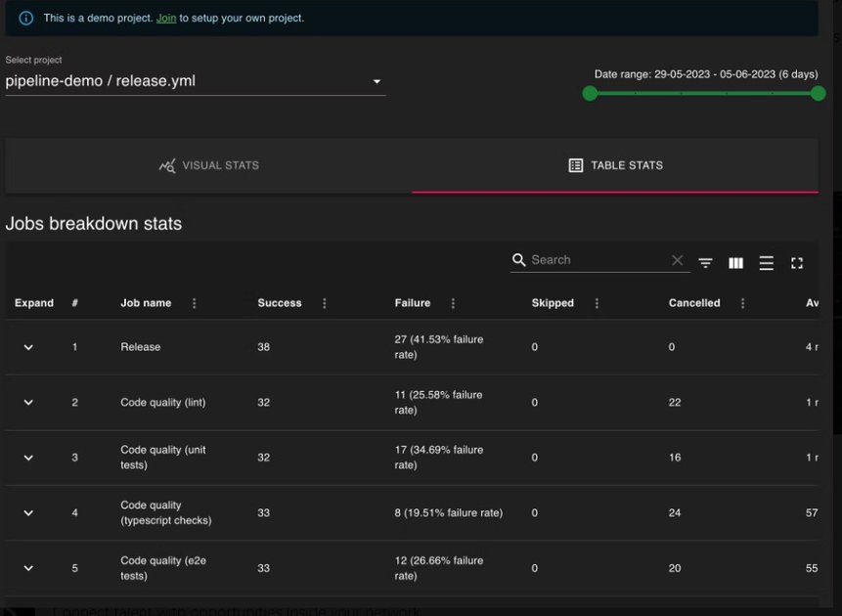Select the Table Stats tab
This screenshot has width=842, height=616.
615,164
